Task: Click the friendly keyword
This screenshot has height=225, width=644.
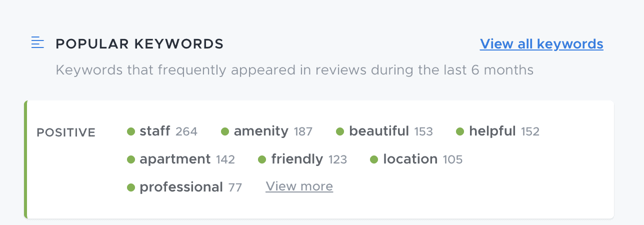Action: (297, 159)
